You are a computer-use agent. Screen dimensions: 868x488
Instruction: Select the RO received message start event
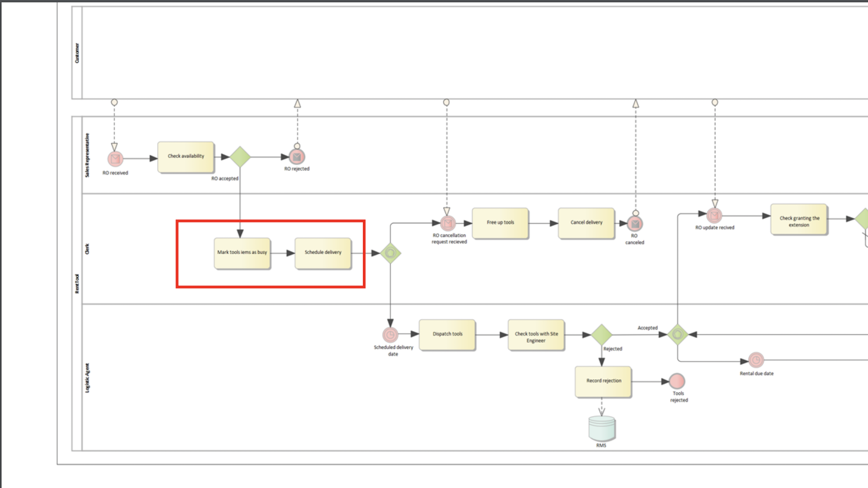click(114, 158)
